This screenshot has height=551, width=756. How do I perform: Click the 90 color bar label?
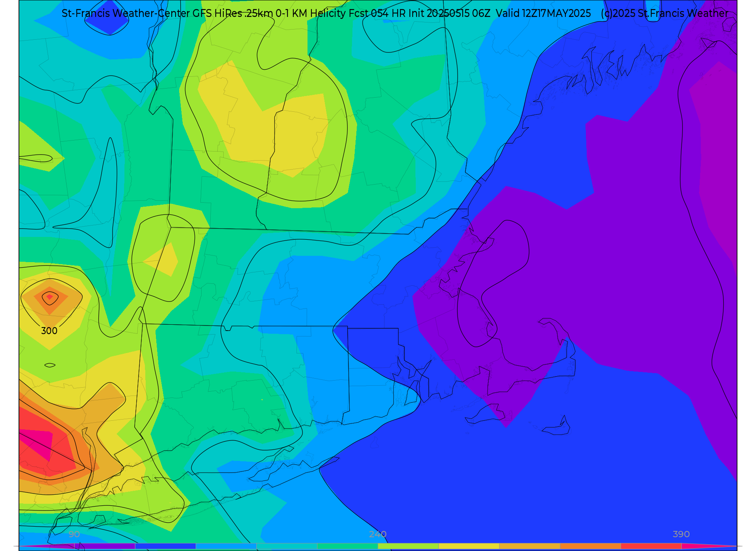(74, 534)
